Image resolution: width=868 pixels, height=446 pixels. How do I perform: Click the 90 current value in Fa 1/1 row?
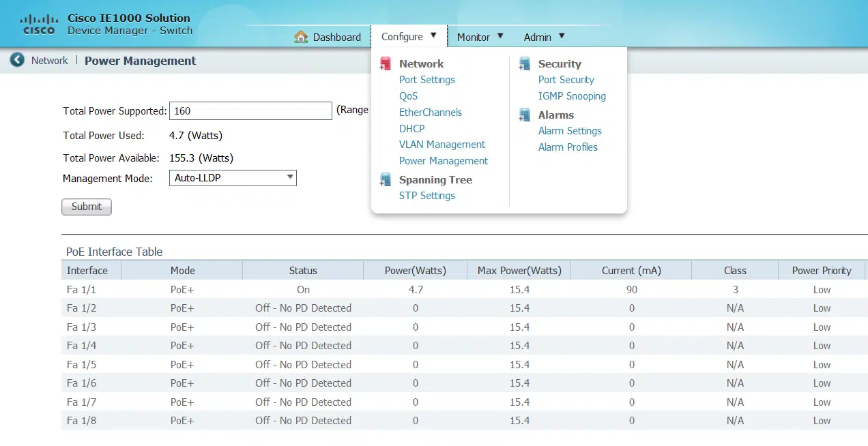(632, 290)
